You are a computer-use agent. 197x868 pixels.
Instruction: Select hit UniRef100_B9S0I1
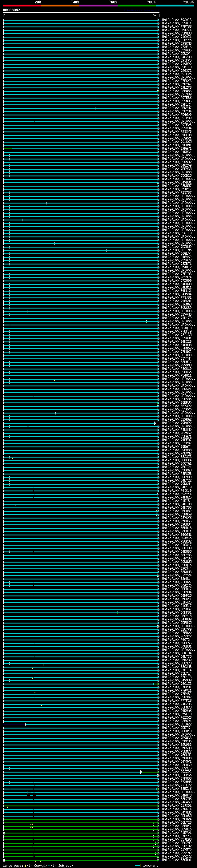click(x=176, y=23)
